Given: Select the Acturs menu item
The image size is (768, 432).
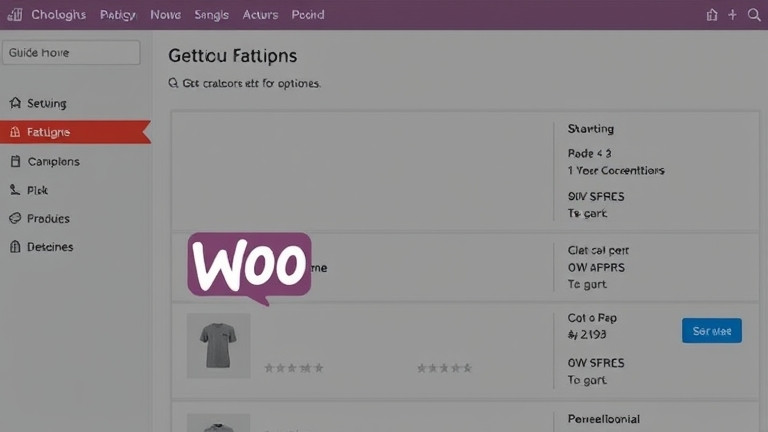Looking at the screenshot, I should (x=260, y=15).
